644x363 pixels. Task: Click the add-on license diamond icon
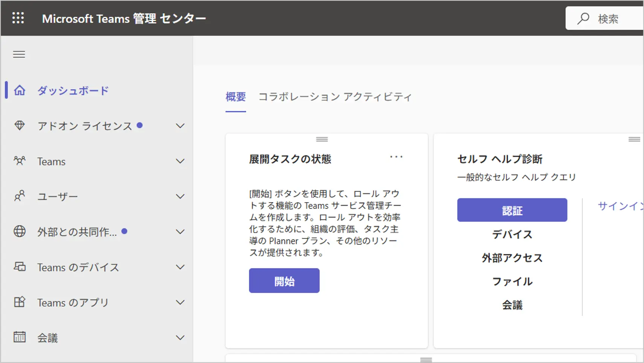[20, 126]
